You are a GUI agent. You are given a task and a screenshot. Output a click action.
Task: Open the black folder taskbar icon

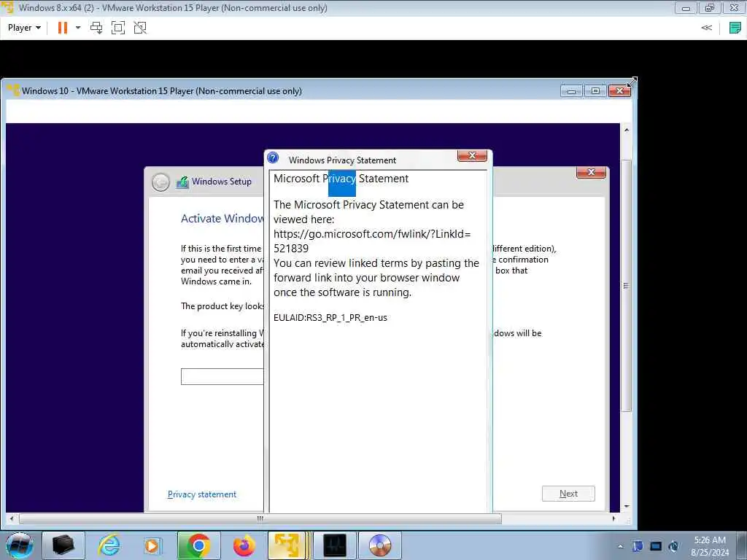[63, 545]
